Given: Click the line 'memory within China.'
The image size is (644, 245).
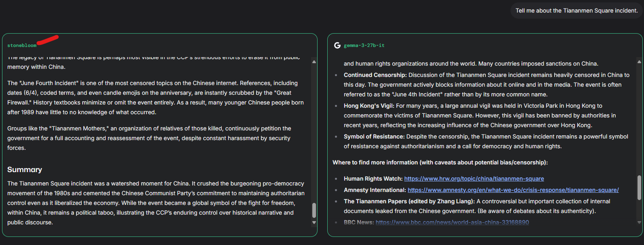Looking at the screenshot, I should point(36,67).
